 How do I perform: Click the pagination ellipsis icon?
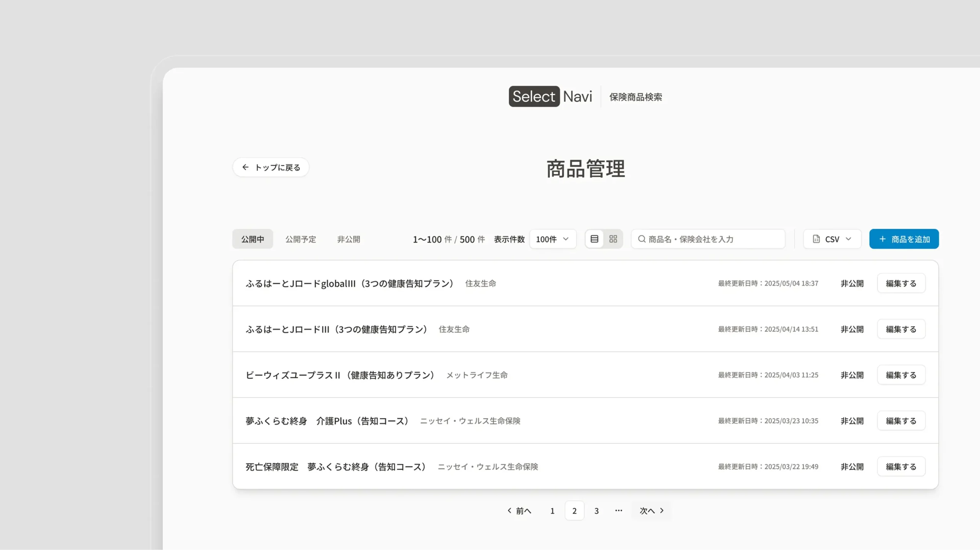click(619, 511)
